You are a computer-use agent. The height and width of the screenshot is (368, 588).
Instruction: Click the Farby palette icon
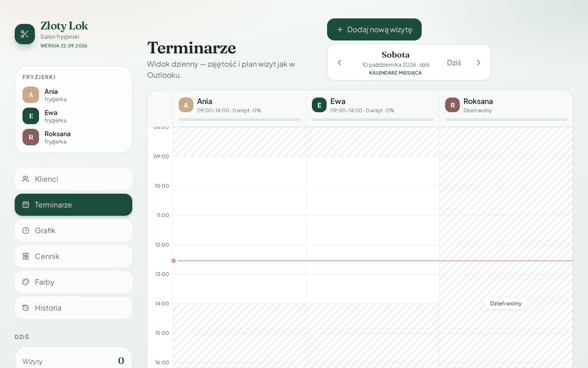click(x=26, y=282)
